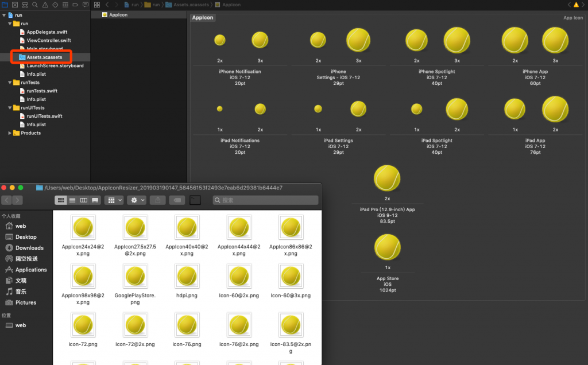Click the Finder edit tags icon

click(x=177, y=200)
